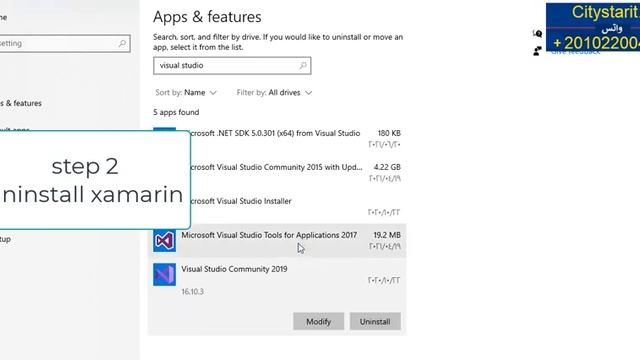
Task: Click the visual studio search field
Action: pos(232,66)
